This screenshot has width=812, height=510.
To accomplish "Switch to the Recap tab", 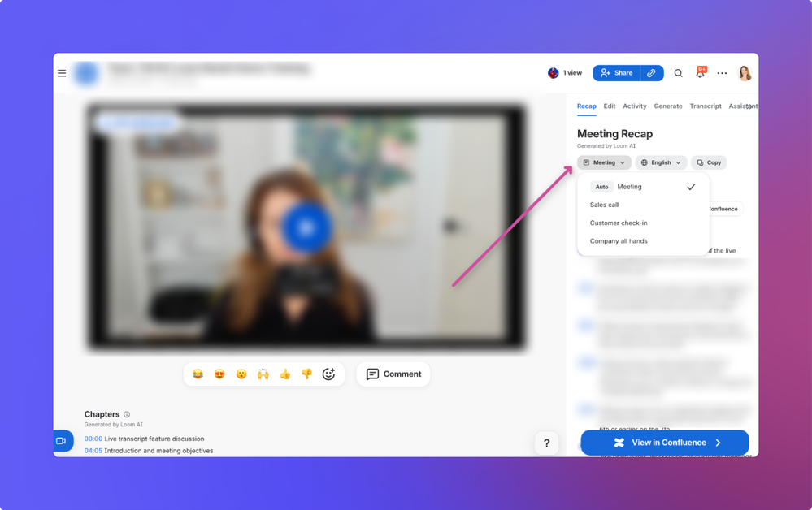I will [x=587, y=106].
